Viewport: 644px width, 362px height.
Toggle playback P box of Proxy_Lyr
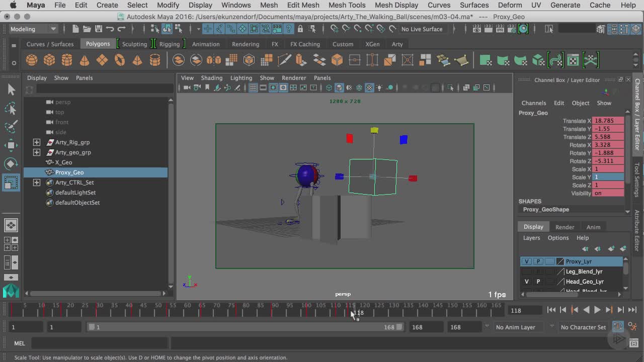coord(538,261)
